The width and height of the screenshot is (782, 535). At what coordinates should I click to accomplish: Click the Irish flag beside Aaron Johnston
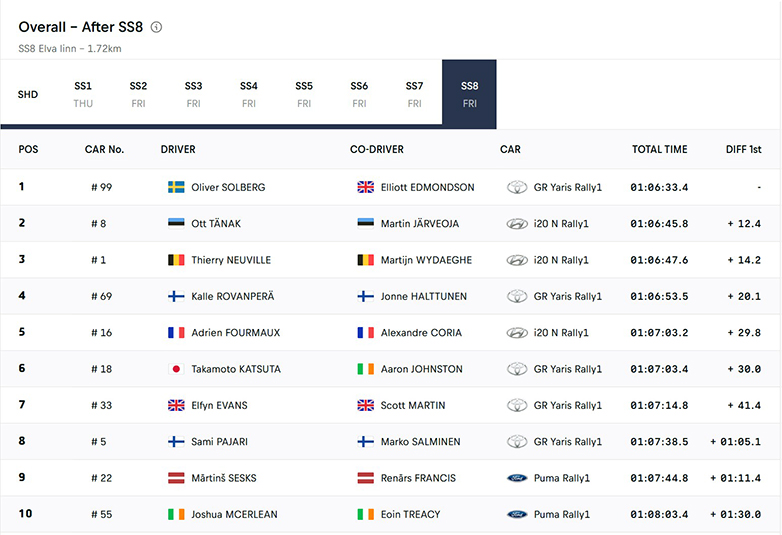(365, 369)
